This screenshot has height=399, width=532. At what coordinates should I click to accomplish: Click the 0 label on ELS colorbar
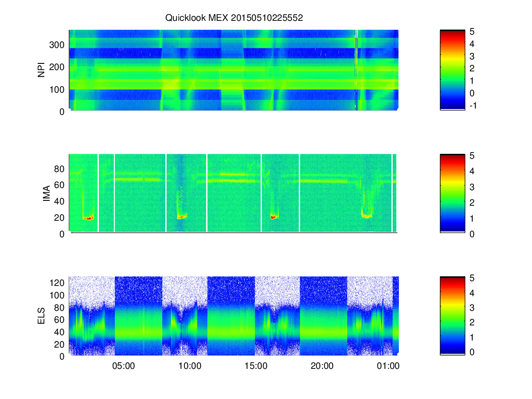coord(473,352)
